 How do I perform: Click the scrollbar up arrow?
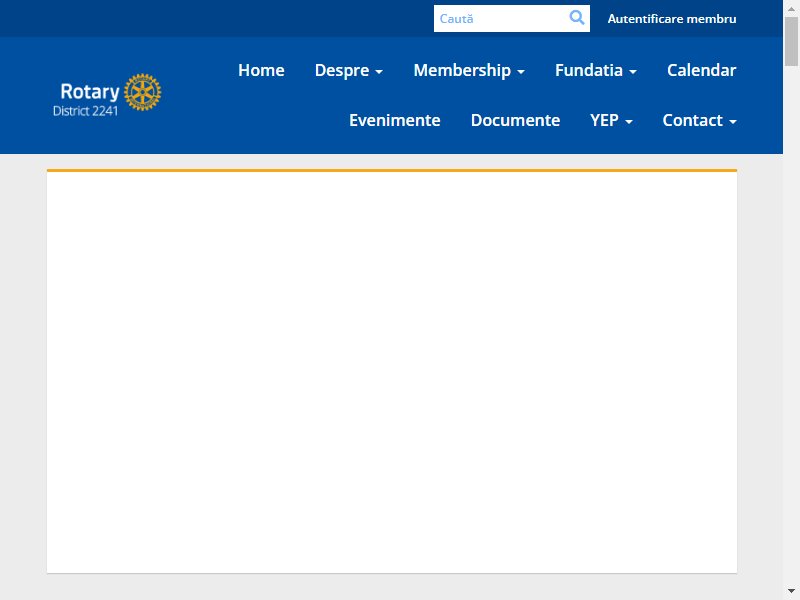pyautogui.click(x=791, y=8)
